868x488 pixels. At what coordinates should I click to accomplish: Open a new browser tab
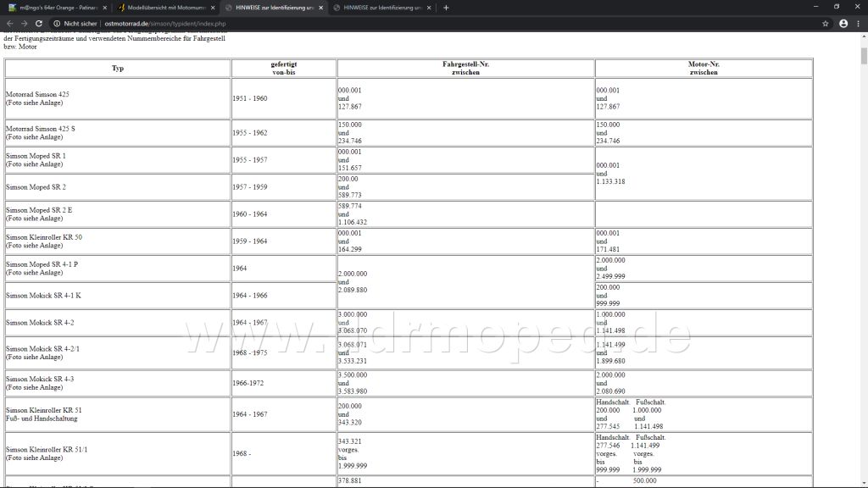(446, 8)
